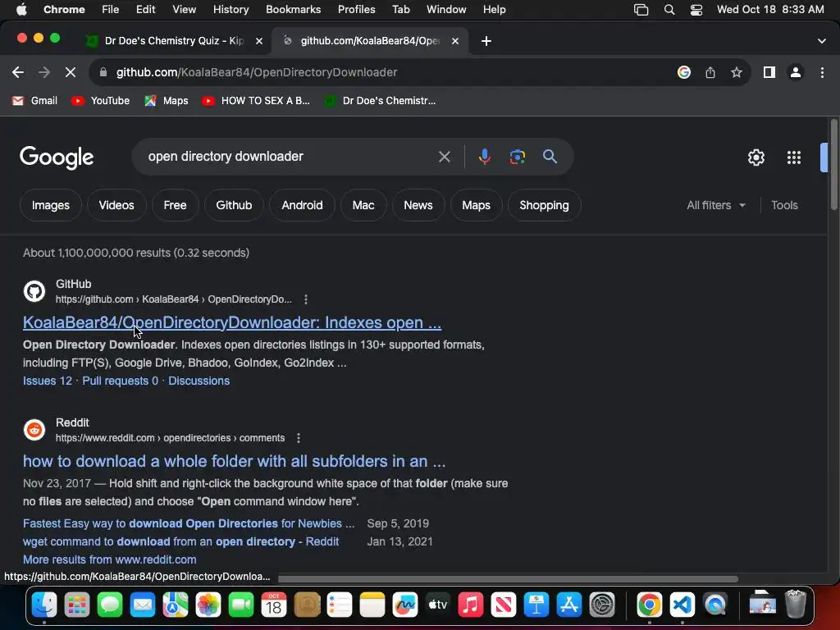Click the vertical page scrollbar
840x630 pixels.
834,164
